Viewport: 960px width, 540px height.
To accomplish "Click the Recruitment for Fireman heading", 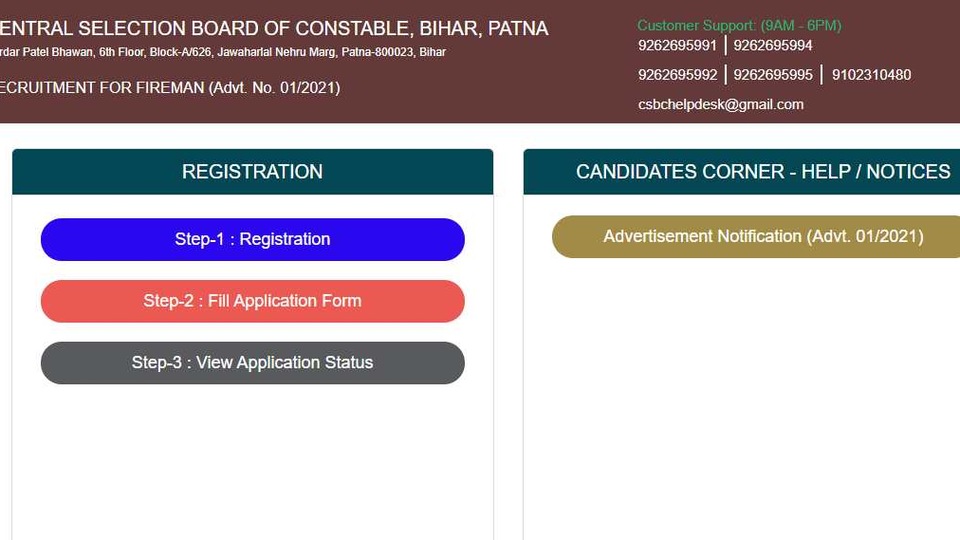I will tap(170, 88).
